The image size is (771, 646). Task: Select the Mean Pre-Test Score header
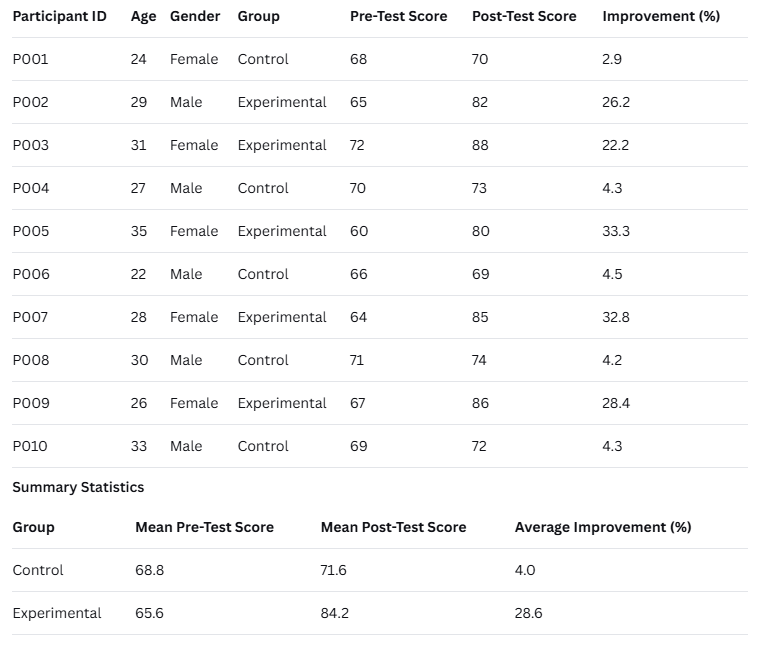[204, 527]
